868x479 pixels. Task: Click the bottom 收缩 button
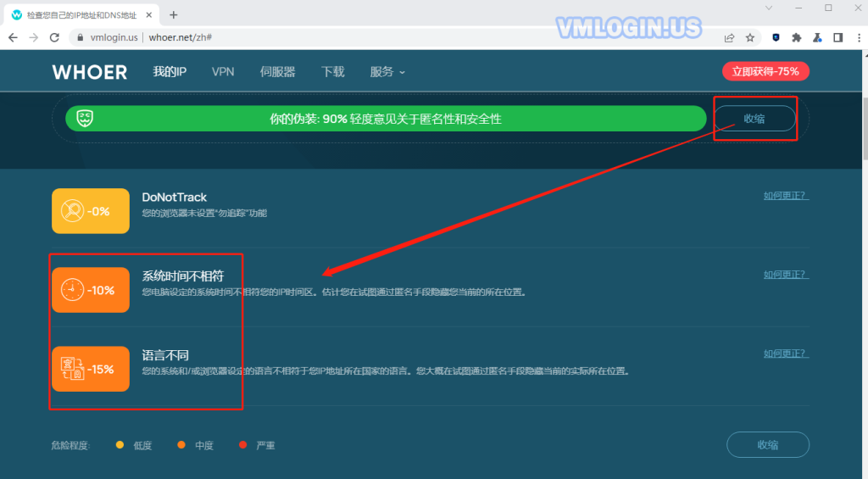768,445
